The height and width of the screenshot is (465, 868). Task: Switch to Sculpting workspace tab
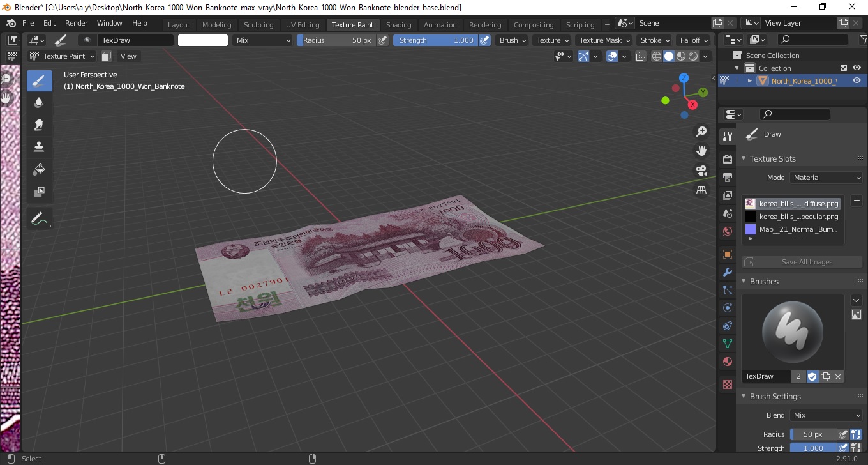click(x=258, y=25)
